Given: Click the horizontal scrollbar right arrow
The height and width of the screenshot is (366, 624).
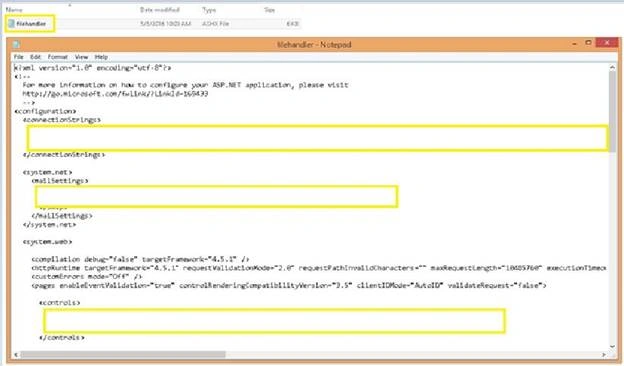Looking at the screenshot, I should [x=604, y=354].
